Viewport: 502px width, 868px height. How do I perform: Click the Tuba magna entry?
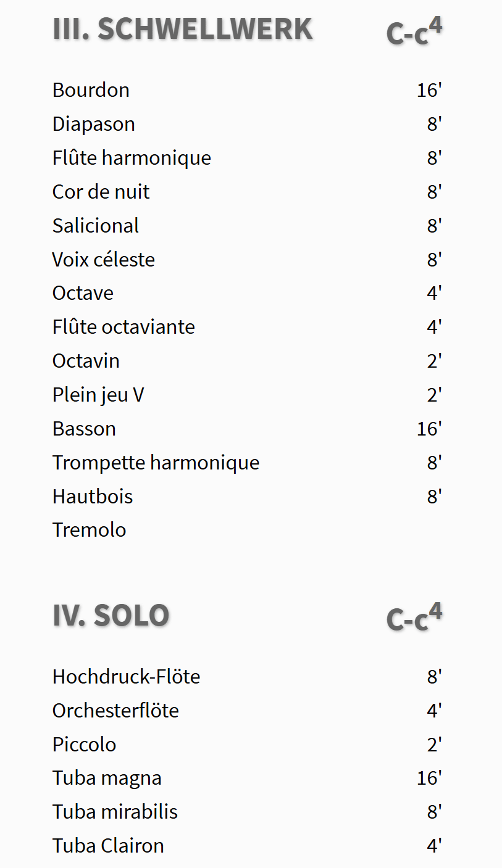point(107,779)
